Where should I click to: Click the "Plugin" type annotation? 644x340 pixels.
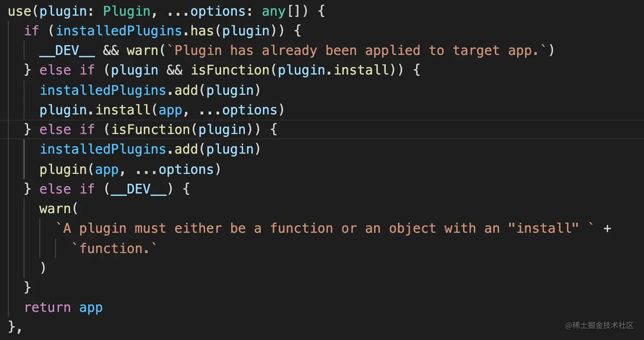[126, 11]
